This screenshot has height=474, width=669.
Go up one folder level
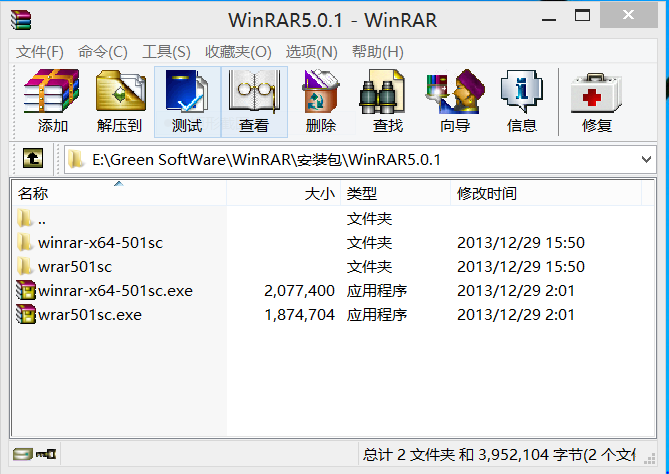[33, 159]
